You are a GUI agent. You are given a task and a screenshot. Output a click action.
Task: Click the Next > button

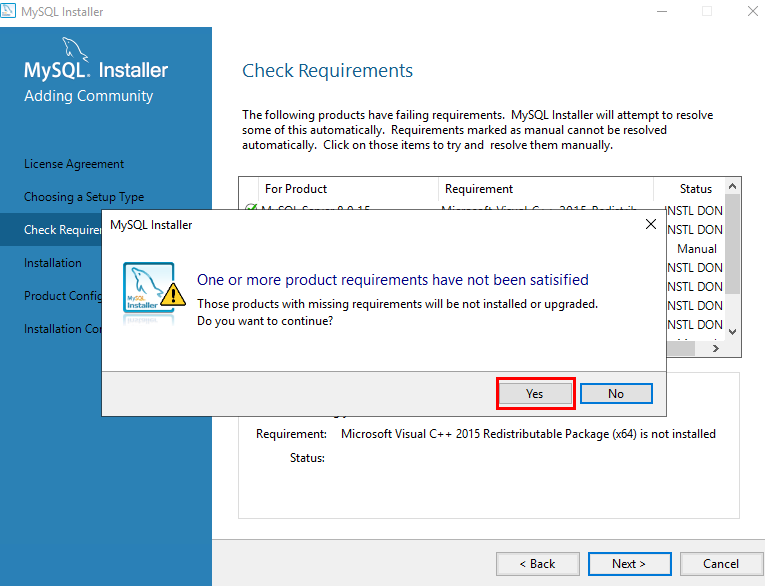coord(629,564)
